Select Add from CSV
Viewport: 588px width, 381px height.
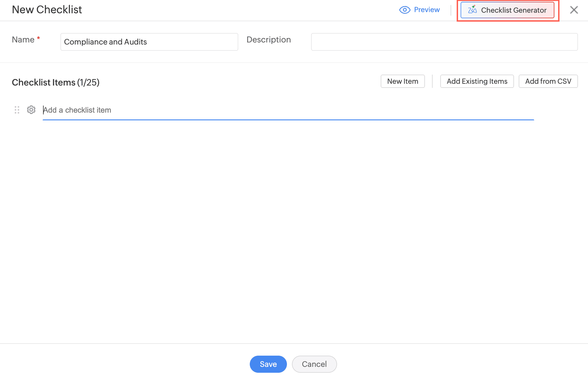click(x=548, y=81)
